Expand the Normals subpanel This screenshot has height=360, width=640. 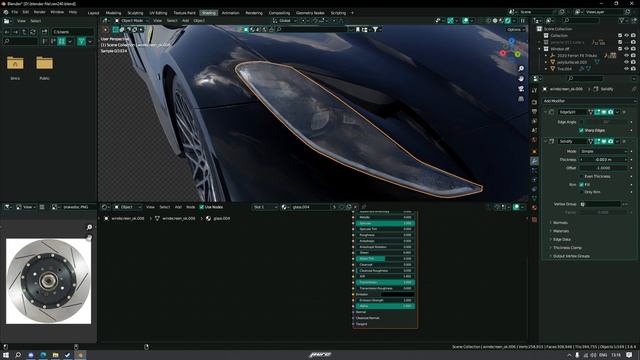(560, 223)
